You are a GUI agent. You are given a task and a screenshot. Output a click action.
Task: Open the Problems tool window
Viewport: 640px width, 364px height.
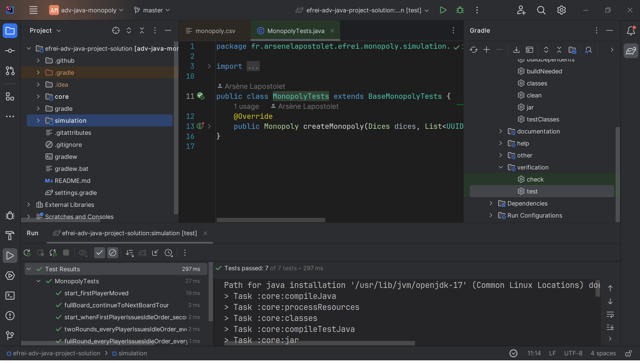(10, 316)
